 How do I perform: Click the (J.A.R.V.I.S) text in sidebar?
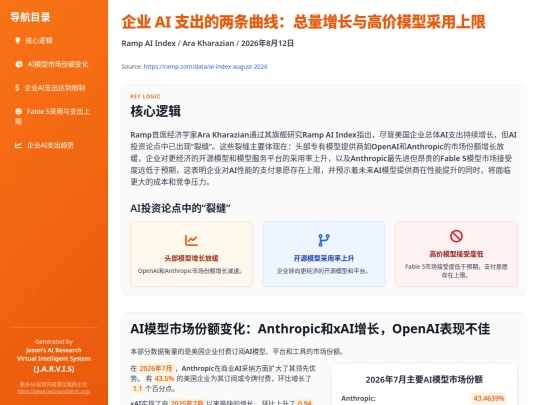(54, 369)
